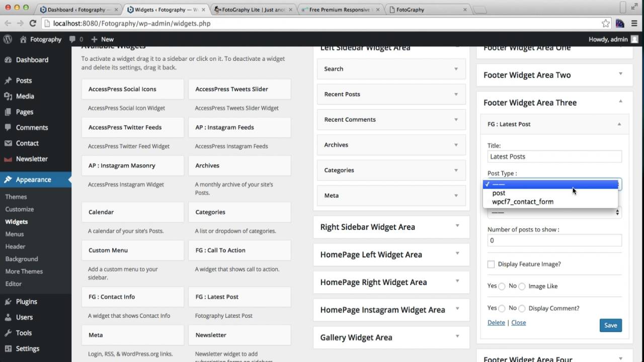The image size is (644, 362).
Task: Click the Dashboard gauge icon in sidebar
Action: click(8, 60)
